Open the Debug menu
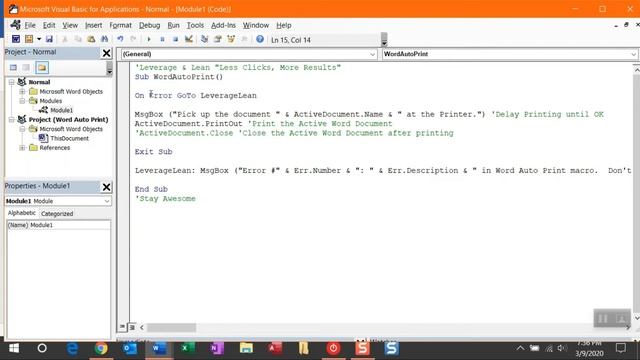 (x=149, y=25)
